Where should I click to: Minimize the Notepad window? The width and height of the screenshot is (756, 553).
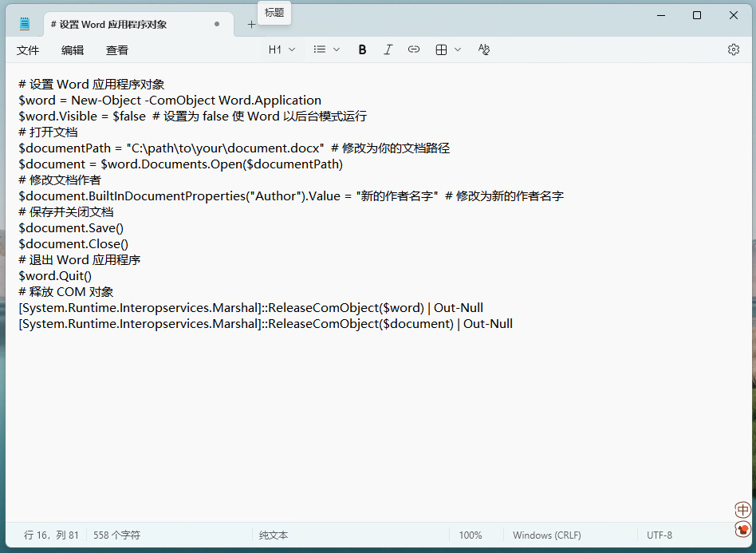click(x=661, y=15)
